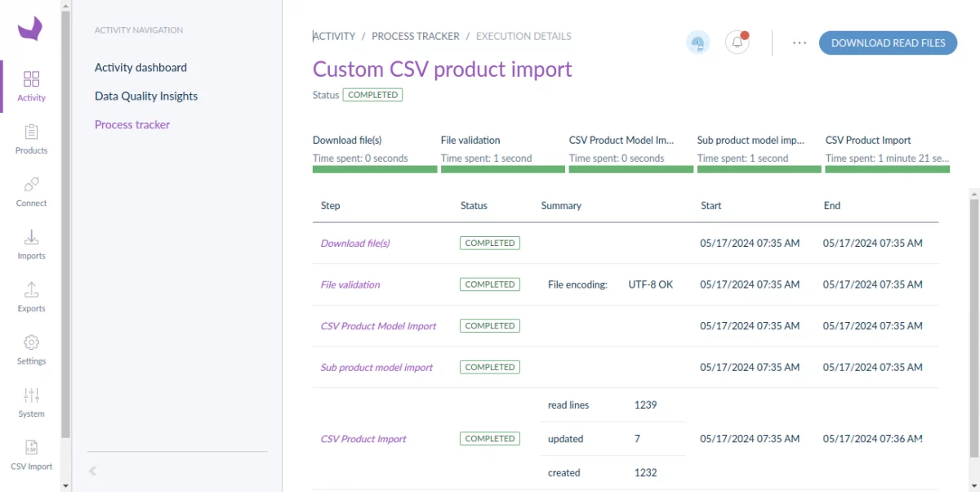
Task: Open the CSV Import sidebar icon
Action: coord(31,454)
